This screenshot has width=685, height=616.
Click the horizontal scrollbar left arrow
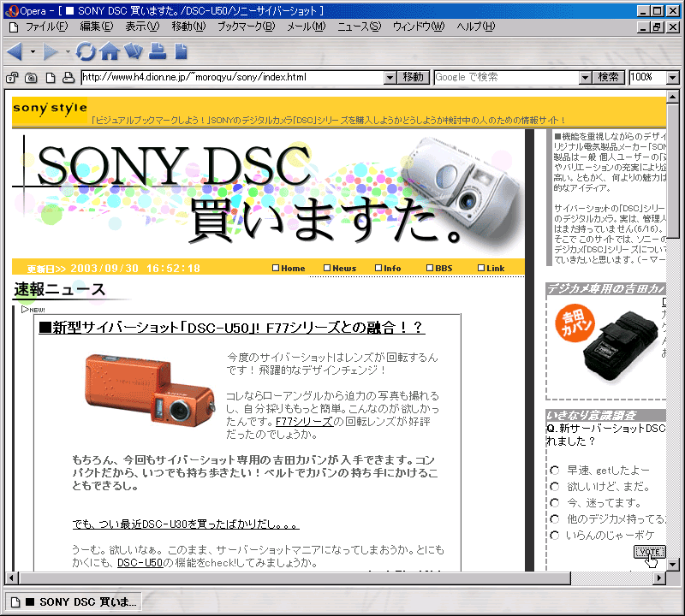pyautogui.click(x=12, y=578)
